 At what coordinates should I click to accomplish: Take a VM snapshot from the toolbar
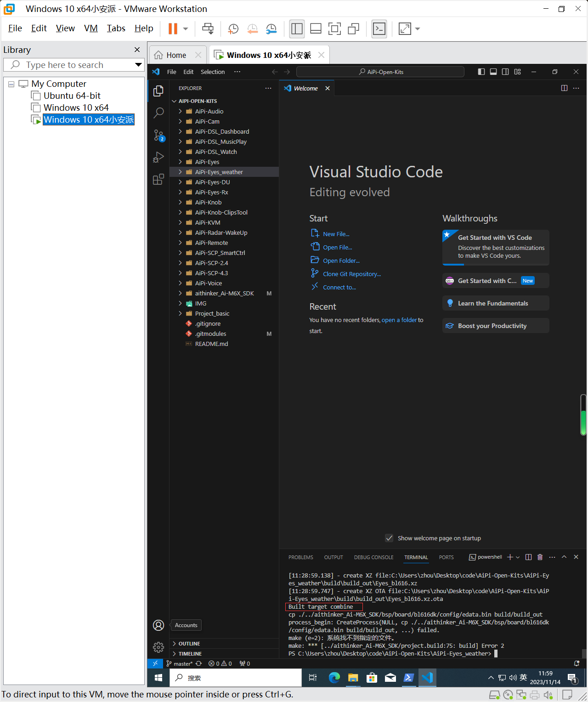(x=233, y=28)
